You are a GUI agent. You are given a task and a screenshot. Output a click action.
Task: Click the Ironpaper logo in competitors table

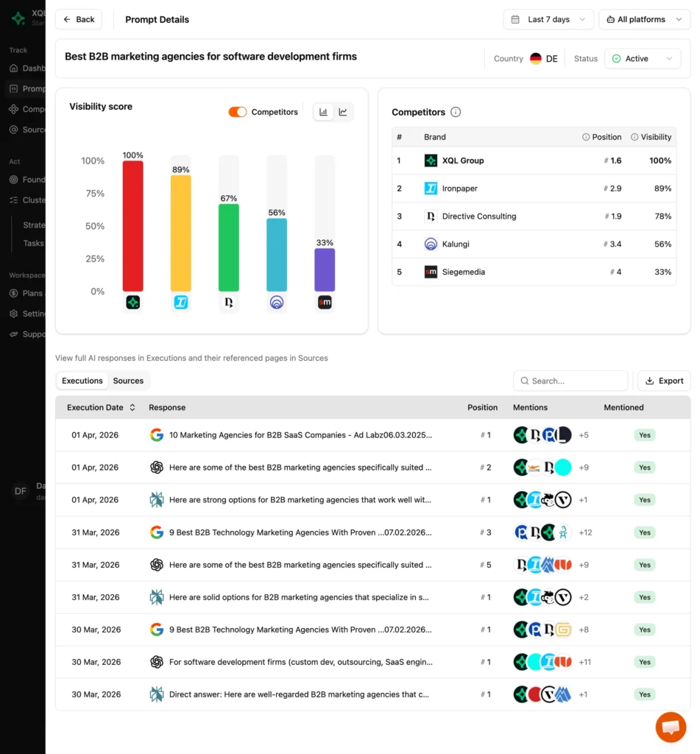click(431, 188)
